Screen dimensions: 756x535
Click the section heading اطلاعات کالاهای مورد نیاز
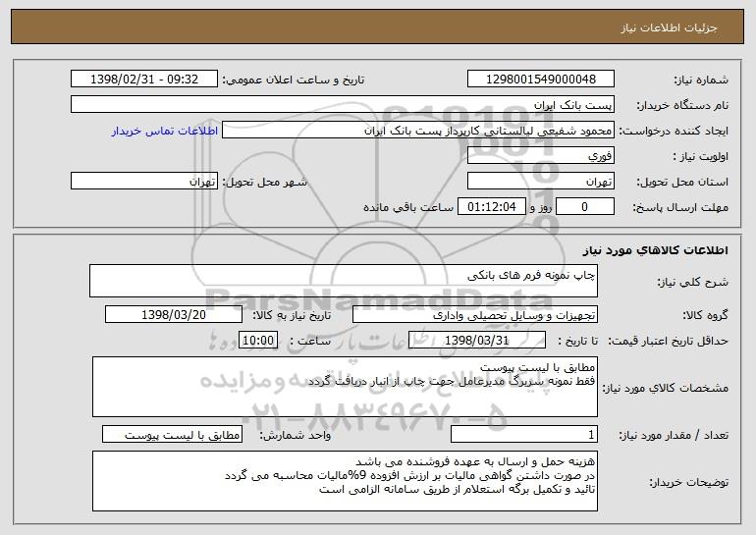[655, 250]
